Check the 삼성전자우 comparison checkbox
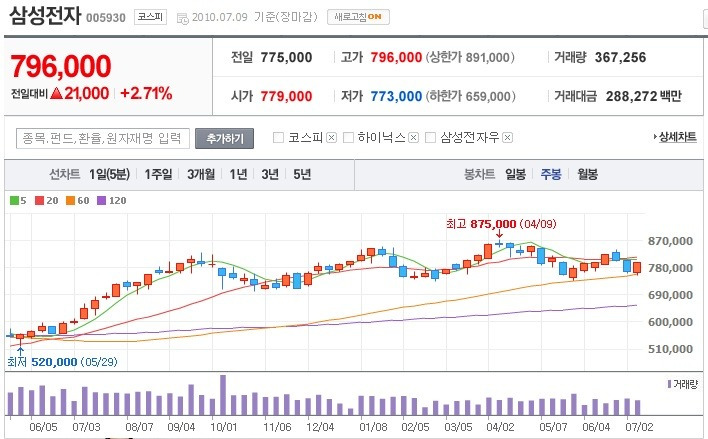Screen dimensions: 708x439 click(x=430, y=137)
